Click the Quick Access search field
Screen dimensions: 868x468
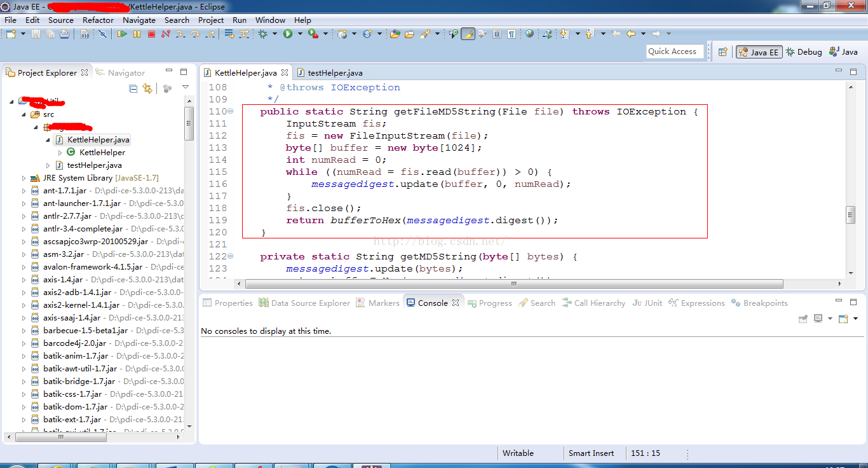point(675,52)
